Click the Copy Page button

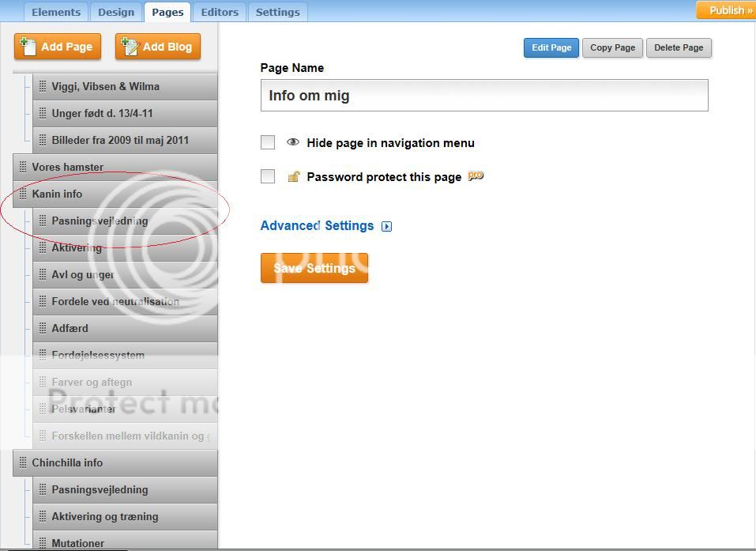[612, 47]
